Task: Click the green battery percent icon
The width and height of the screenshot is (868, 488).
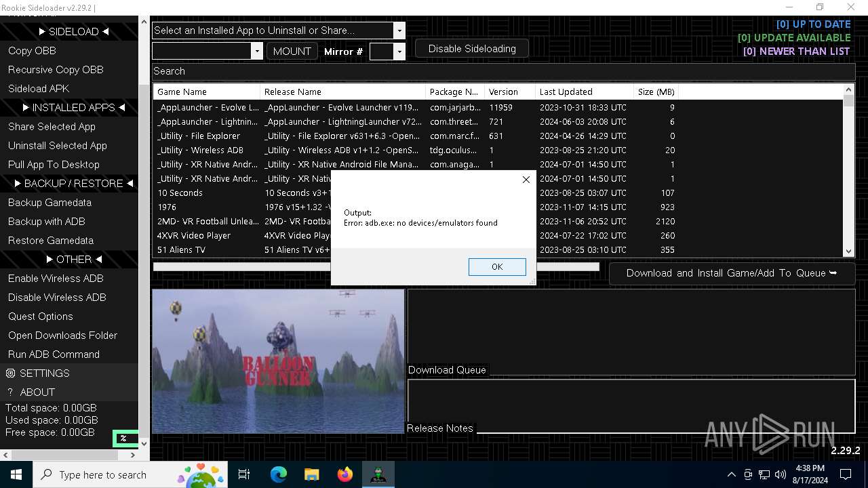Action: [125, 439]
